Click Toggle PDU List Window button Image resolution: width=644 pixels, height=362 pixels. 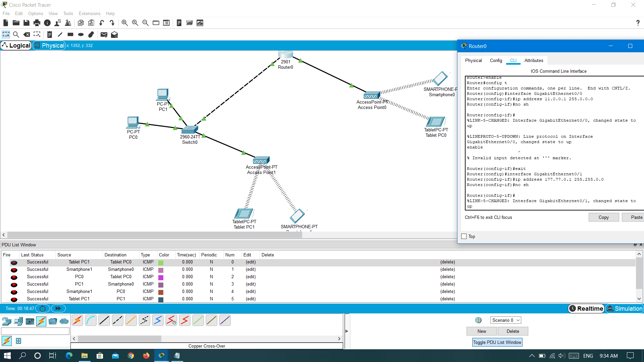click(497, 342)
